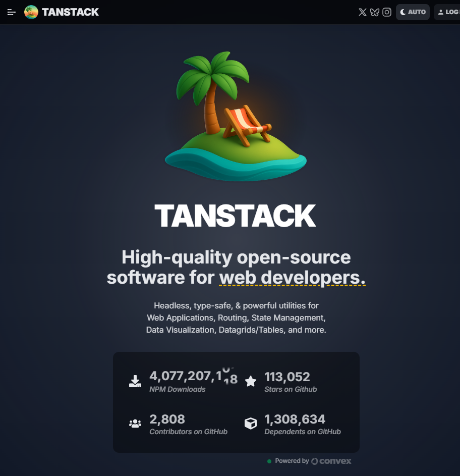Open the X (Twitter) social icon
This screenshot has width=460, height=476.
pos(362,12)
